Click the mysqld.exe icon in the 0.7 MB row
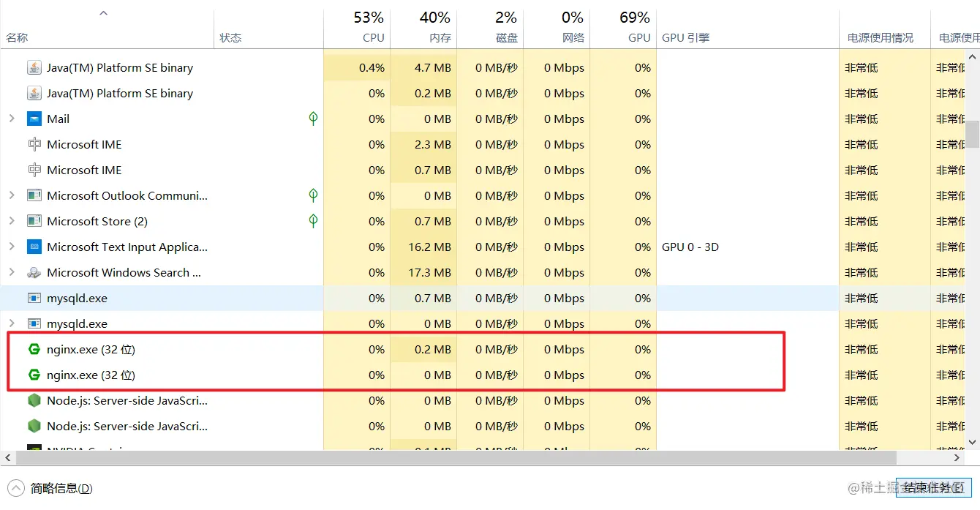Screen dimensions: 980x510 34,299
